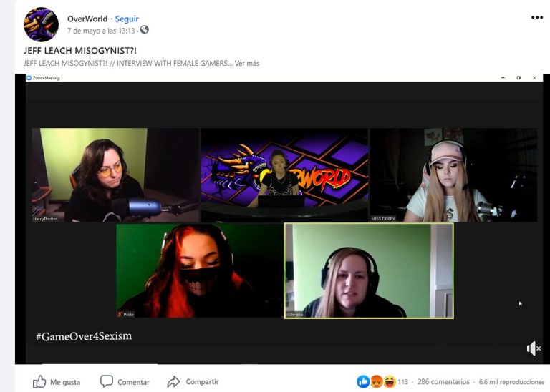Viewport: 550px width, 392px height.
Task: Click the globe public audience icon
Action: [x=145, y=30]
